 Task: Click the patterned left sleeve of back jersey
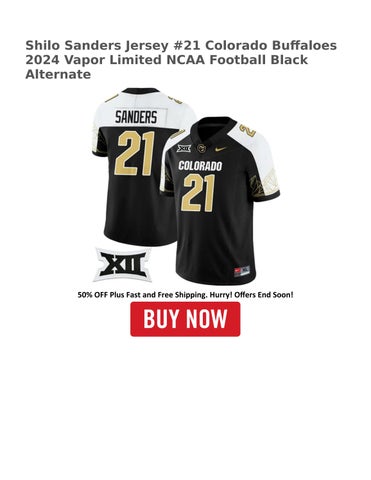pyautogui.click(x=100, y=141)
